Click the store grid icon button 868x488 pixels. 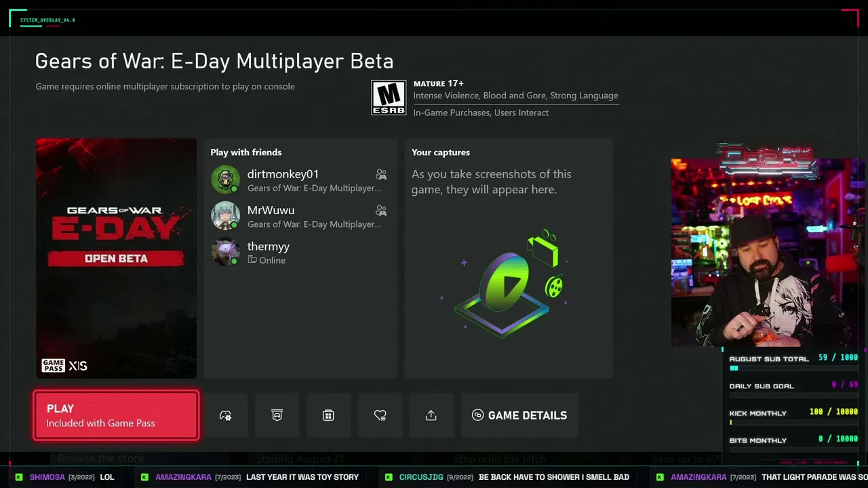coord(328,415)
